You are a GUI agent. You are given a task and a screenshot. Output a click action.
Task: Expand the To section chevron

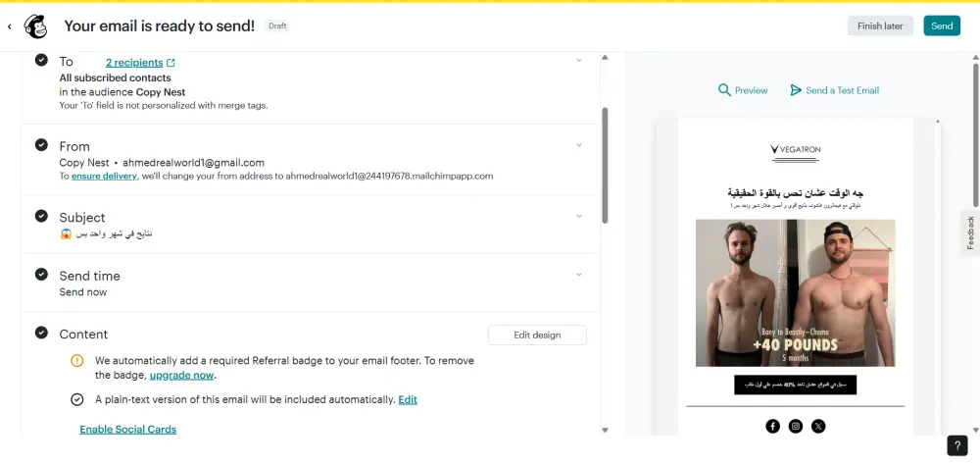pyautogui.click(x=579, y=60)
